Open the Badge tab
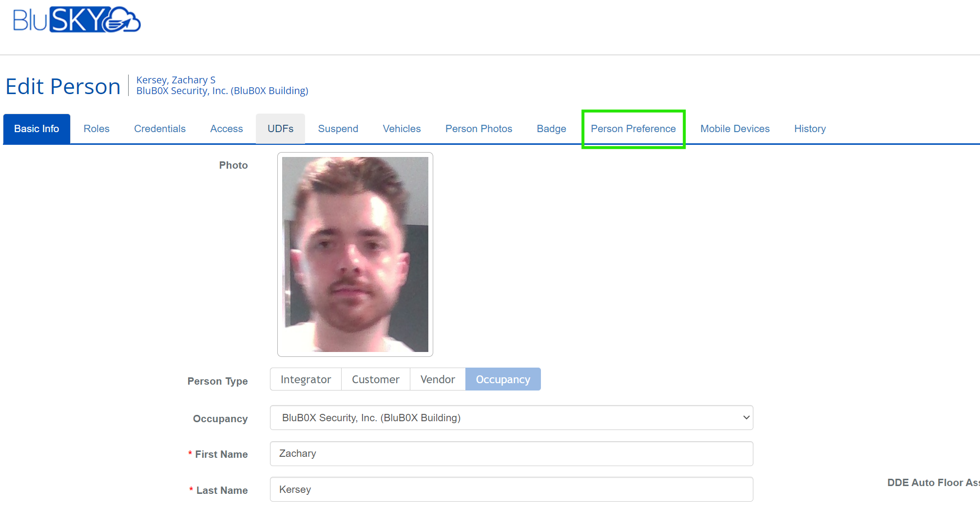The height and width of the screenshot is (508, 980). (x=551, y=129)
